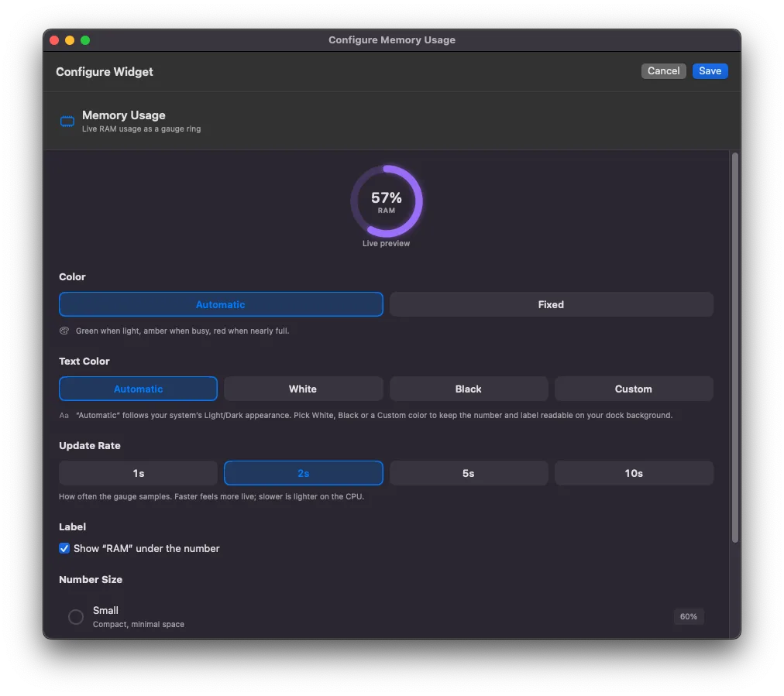Click "Green when light, amber when busy" hint
This screenshot has height=696, width=784.
pos(183,331)
